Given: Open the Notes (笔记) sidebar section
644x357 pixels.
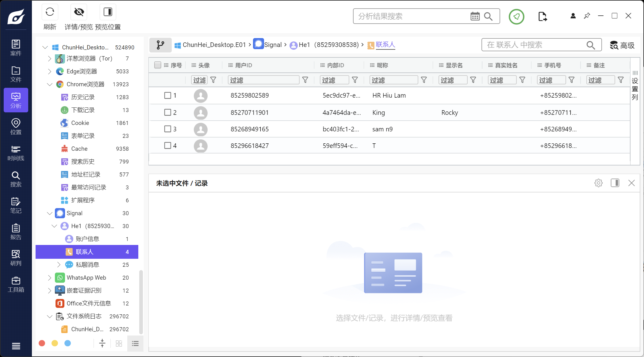Looking at the screenshot, I should pyautogui.click(x=16, y=205).
